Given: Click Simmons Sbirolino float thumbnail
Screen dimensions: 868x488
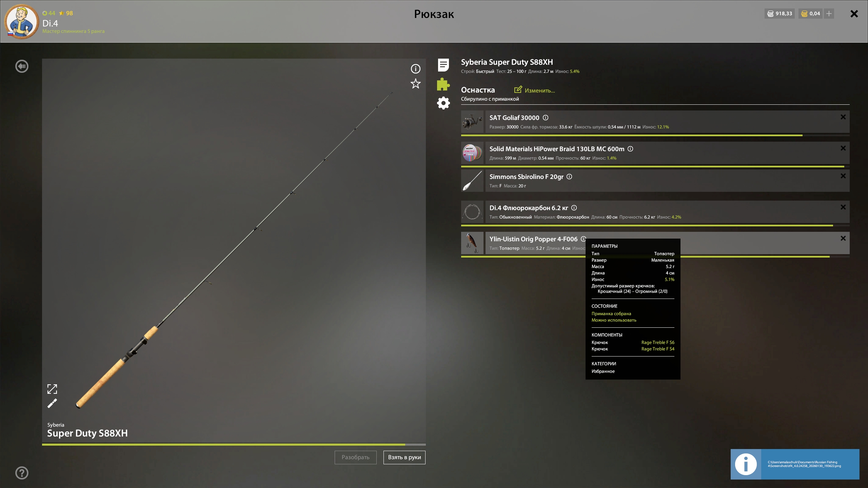Looking at the screenshot, I should 472,181.
